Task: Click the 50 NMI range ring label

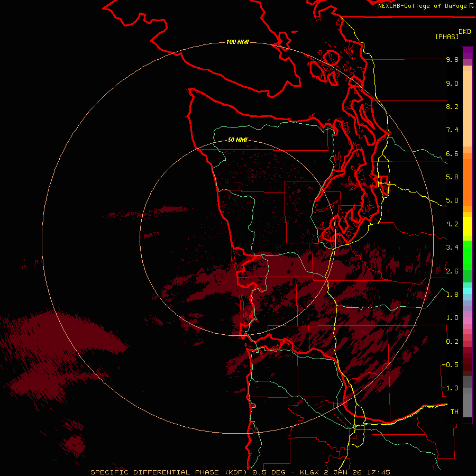Action: pos(237,140)
